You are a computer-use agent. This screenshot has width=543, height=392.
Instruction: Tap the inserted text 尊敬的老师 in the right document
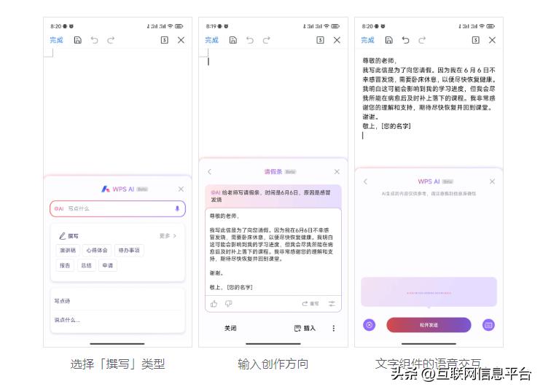coord(379,60)
